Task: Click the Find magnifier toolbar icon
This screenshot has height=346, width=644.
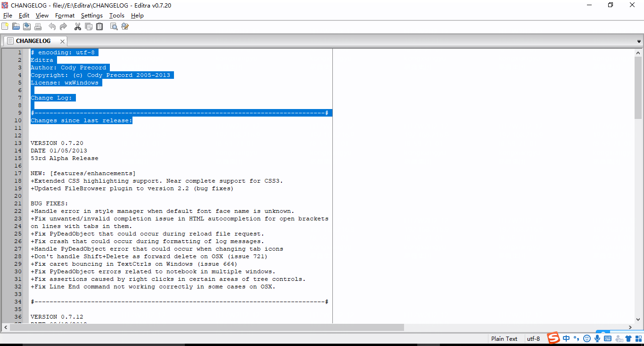Action: point(114,26)
